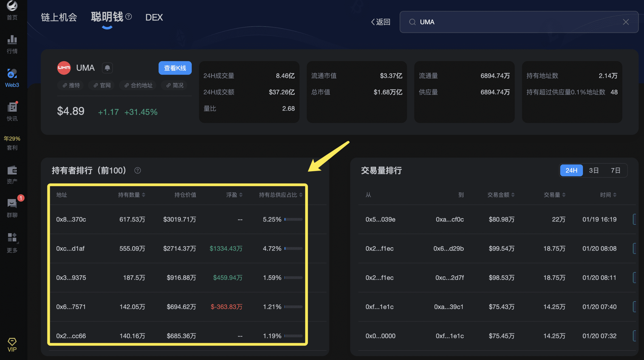The width and height of the screenshot is (644, 360).
Task: Click the 返回 back link
Action: 381,22
